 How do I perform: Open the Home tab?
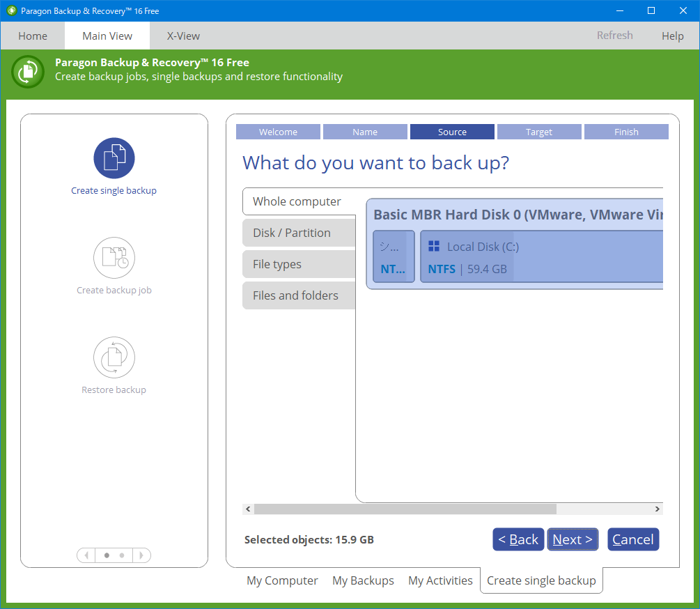(x=33, y=36)
